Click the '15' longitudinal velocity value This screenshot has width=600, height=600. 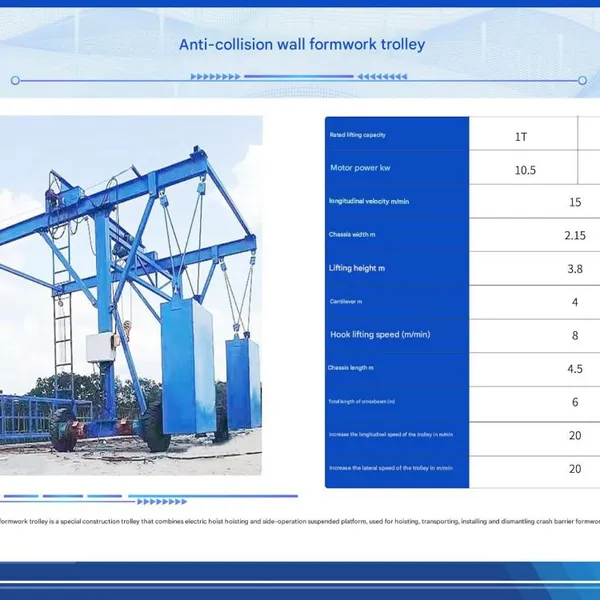[575, 202]
